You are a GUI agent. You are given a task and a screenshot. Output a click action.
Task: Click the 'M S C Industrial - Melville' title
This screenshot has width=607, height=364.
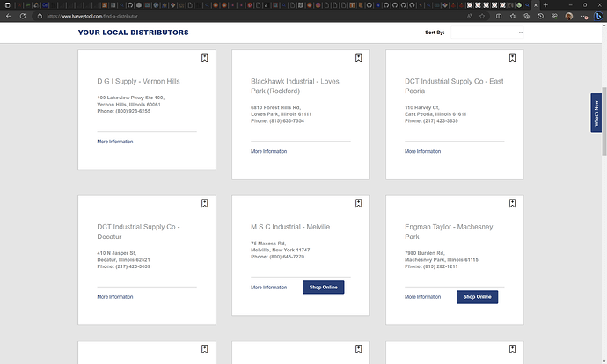pyautogui.click(x=290, y=227)
